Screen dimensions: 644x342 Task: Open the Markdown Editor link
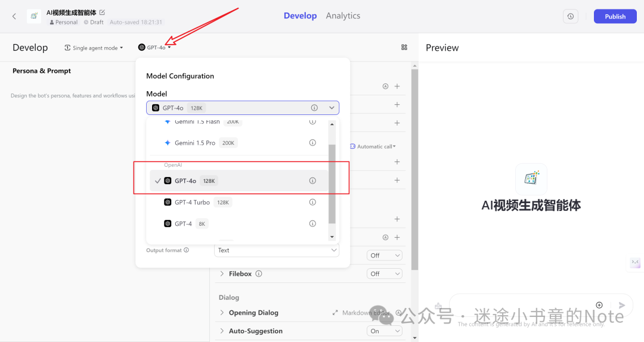[361, 313]
